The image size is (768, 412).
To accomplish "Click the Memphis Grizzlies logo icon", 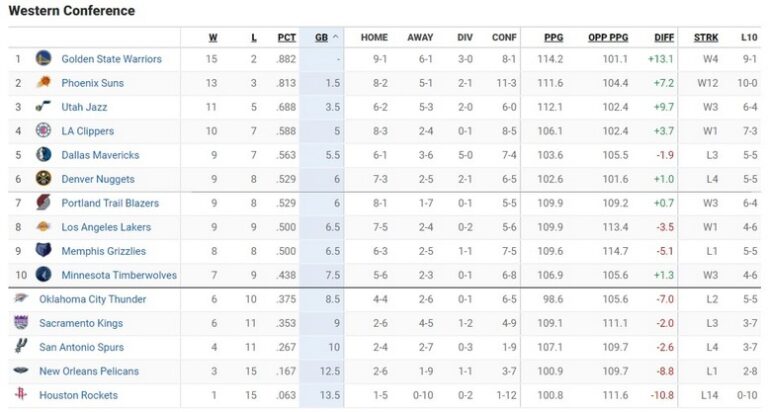I will [43, 251].
